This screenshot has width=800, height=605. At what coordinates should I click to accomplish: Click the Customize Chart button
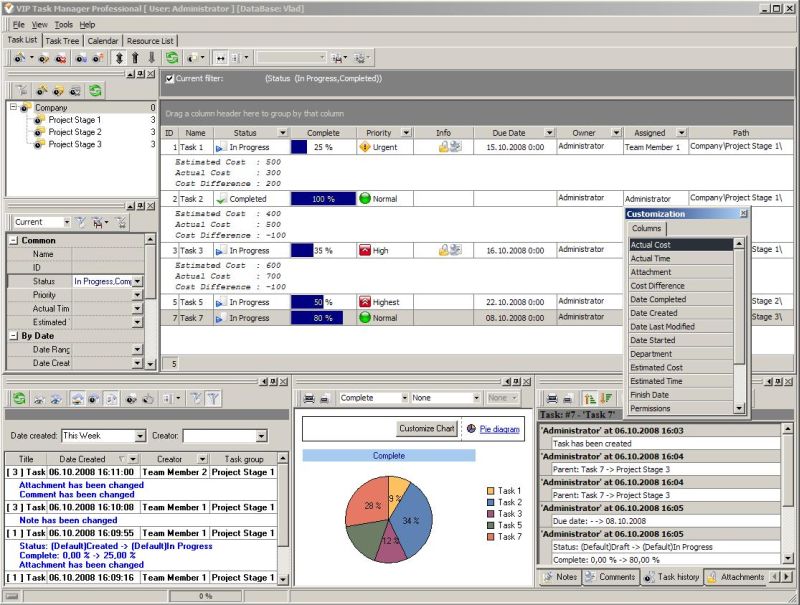pos(427,428)
